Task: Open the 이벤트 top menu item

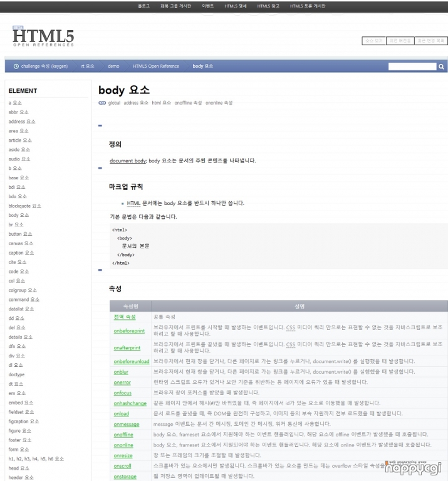Action: [x=208, y=6]
